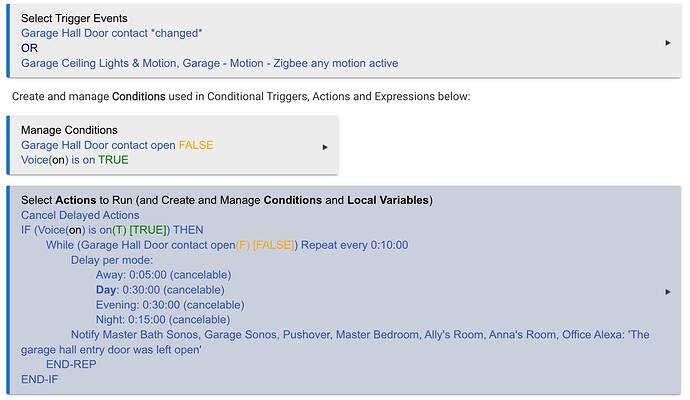Open the Select Trigger Events heading
The image size is (690, 400).
[74, 18]
